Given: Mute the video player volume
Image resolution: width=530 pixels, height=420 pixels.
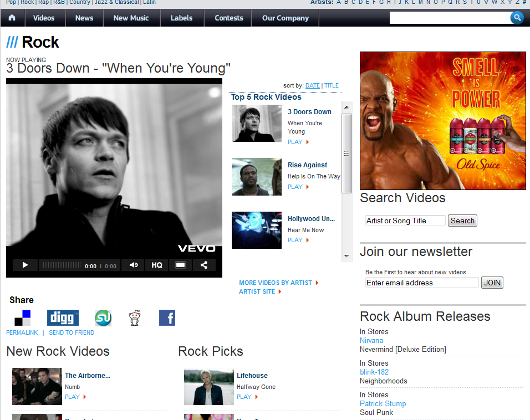Looking at the screenshot, I should [x=134, y=265].
